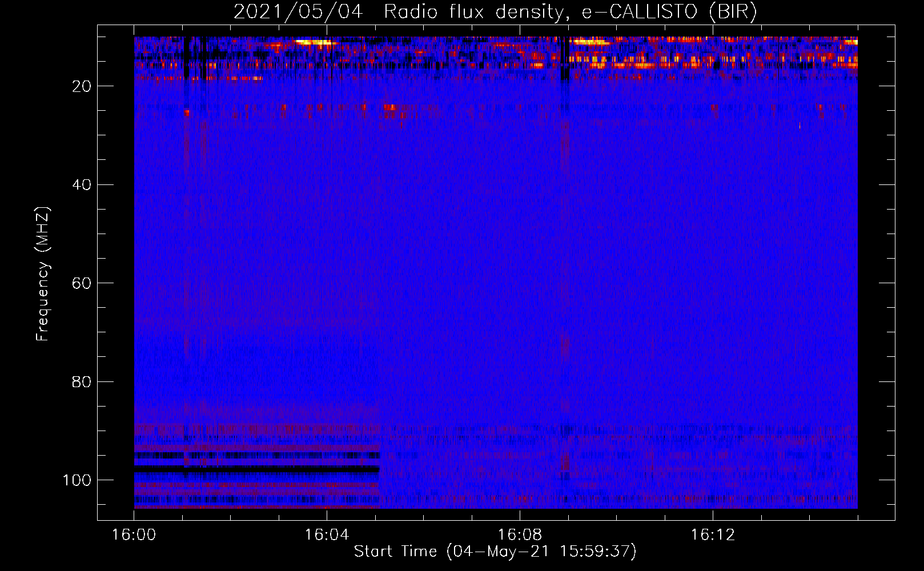Viewport: 924px width, 571px height.
Task: Click the 40 MHz frequency tick label
Action: [x=82, y=185]
